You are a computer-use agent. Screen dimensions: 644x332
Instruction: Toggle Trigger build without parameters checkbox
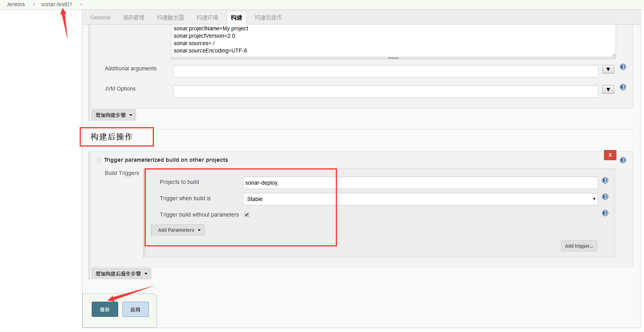coord(247,215)
